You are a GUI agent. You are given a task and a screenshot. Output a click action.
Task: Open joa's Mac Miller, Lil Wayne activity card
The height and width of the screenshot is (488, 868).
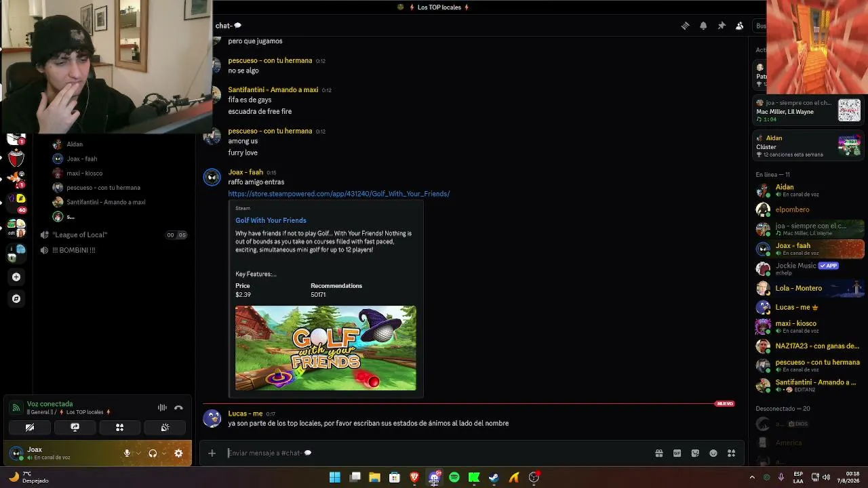coord(809,110)
